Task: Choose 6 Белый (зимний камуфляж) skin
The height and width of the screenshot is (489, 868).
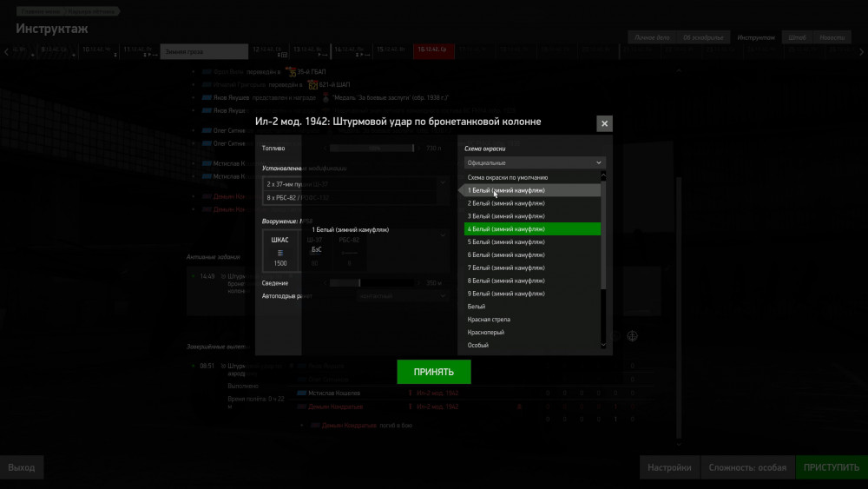Action: point(532,254)
